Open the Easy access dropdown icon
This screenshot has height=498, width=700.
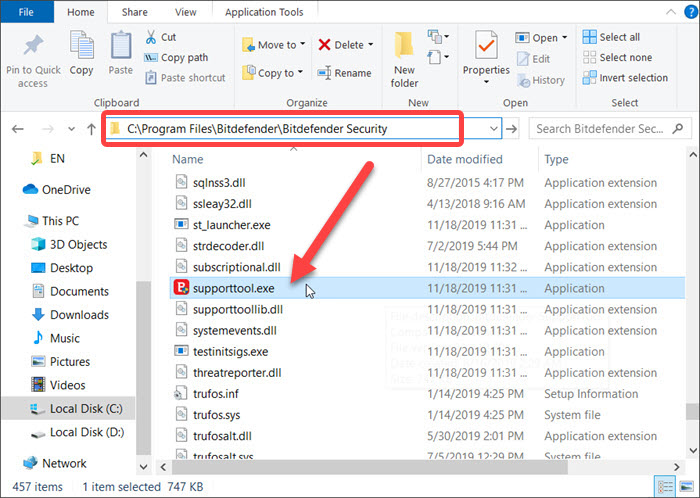pyautogui.click(x=438, y=57)
